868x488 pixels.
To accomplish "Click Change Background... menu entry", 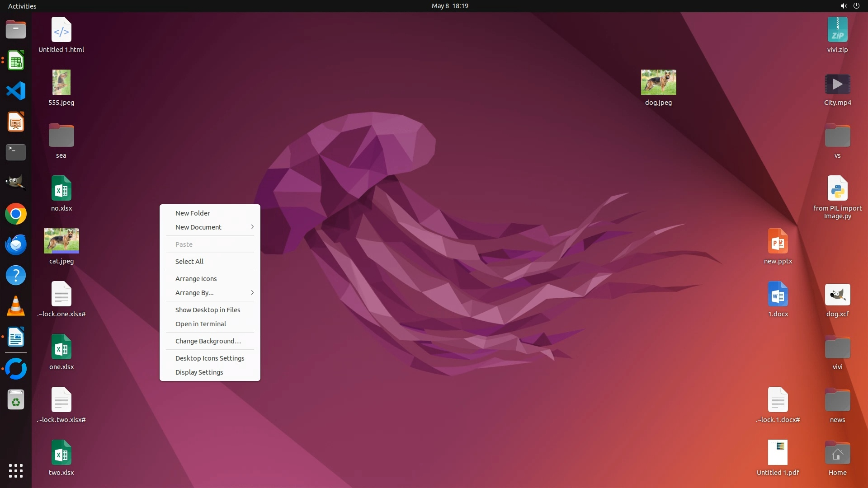I will pos(208,341).
